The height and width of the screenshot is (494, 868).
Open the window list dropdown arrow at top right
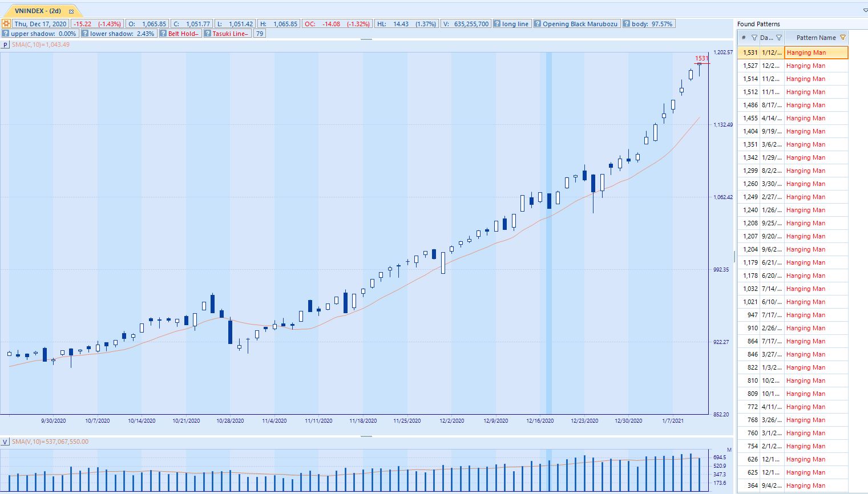(x=865, y=10)
